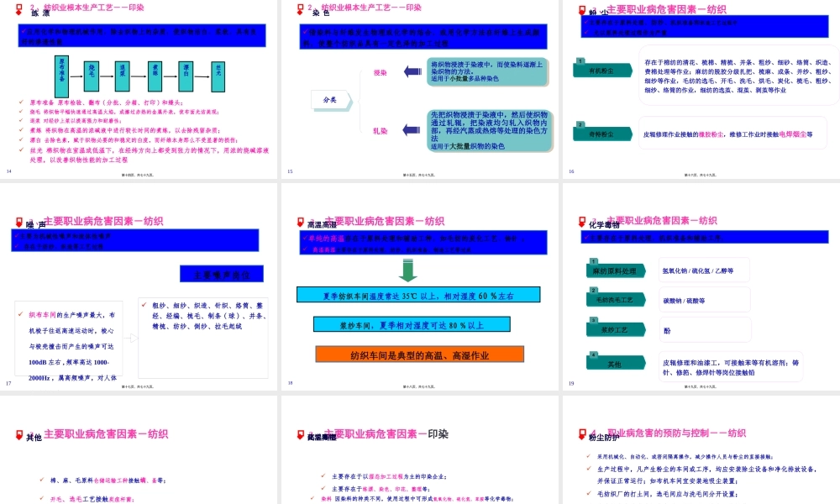Click the blue 主要噪声岗位 box
This screenshot has width=840, height=504.
click(222, 274)
